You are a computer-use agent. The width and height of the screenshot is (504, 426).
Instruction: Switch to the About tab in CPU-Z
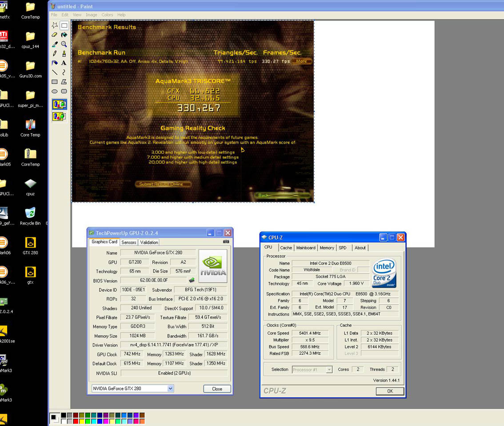[360, 248]
